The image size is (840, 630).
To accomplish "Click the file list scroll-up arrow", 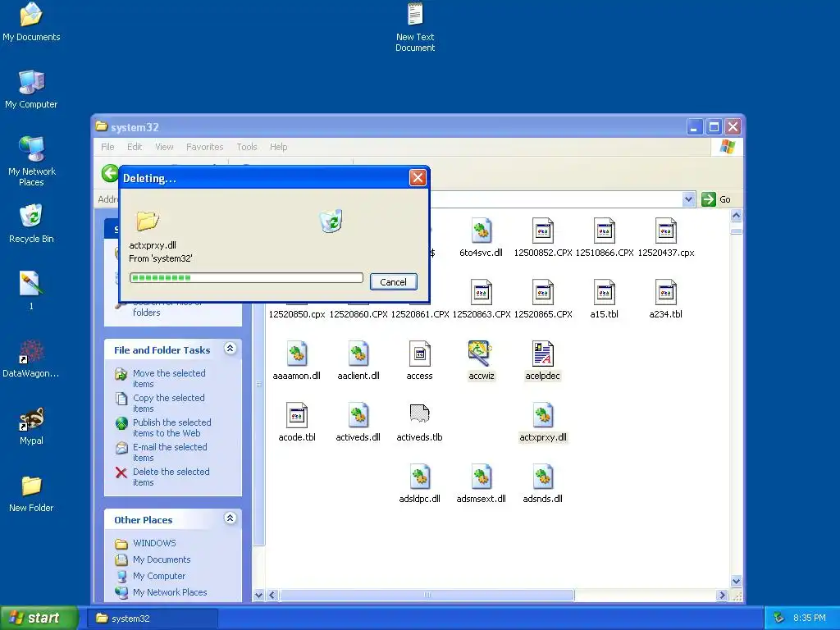I will pos(736,216).
